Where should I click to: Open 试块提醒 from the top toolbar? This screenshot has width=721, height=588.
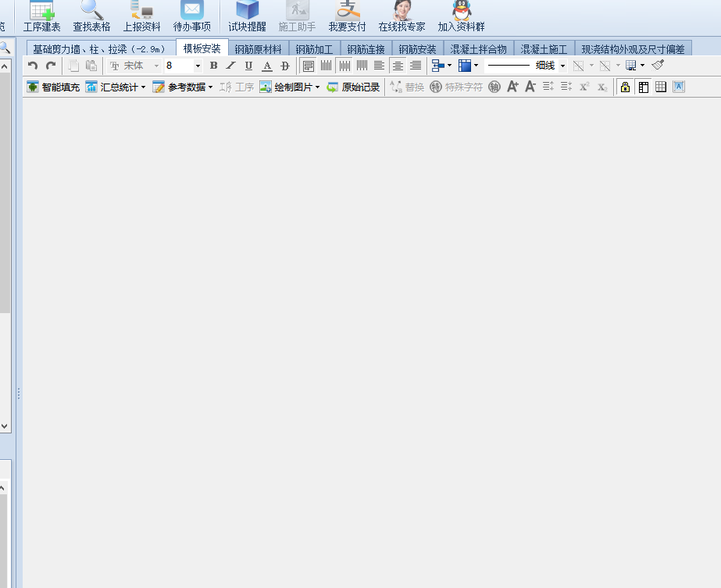click(x=247, y=17)
